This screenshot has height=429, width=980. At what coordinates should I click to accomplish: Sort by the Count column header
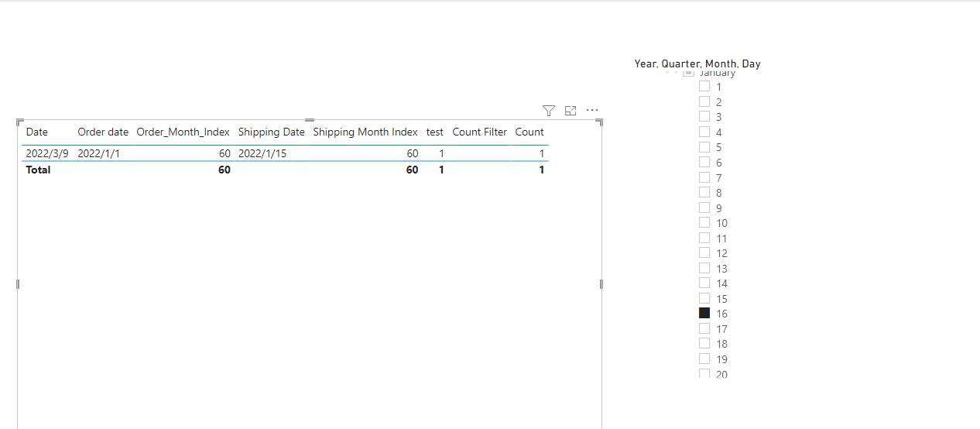coord(529,132)
